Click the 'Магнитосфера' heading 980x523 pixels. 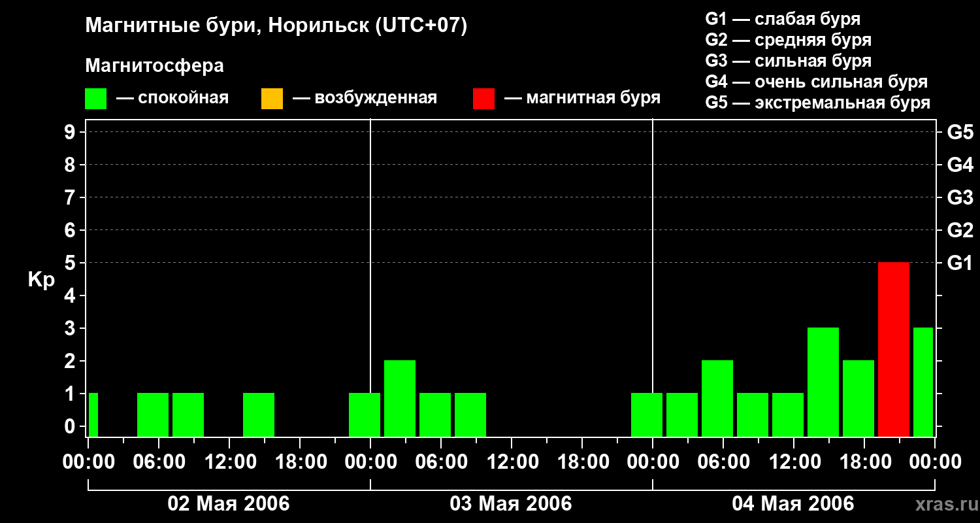(154, 66)
